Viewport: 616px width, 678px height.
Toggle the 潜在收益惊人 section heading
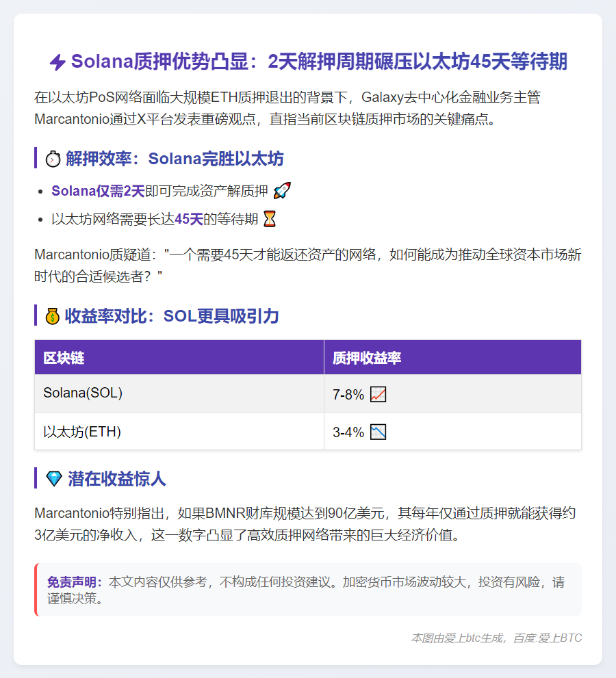(x=116, y=479)
